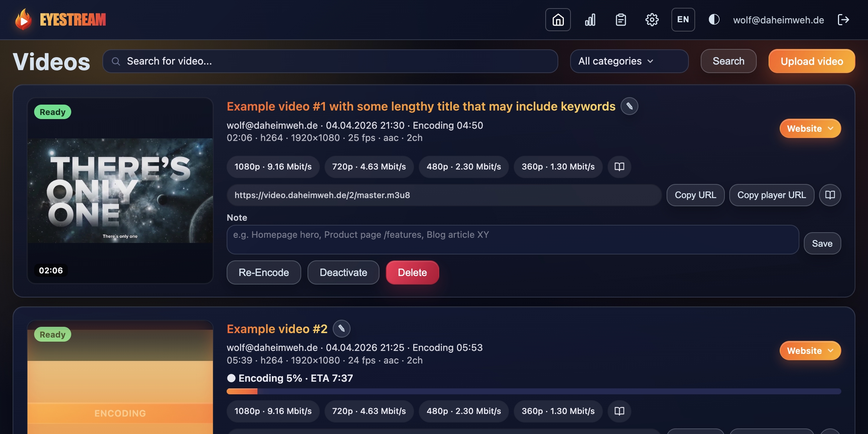Open the book icon next to Copy player URL
This screenshot has width=868, height=434.
pos(830,195)
